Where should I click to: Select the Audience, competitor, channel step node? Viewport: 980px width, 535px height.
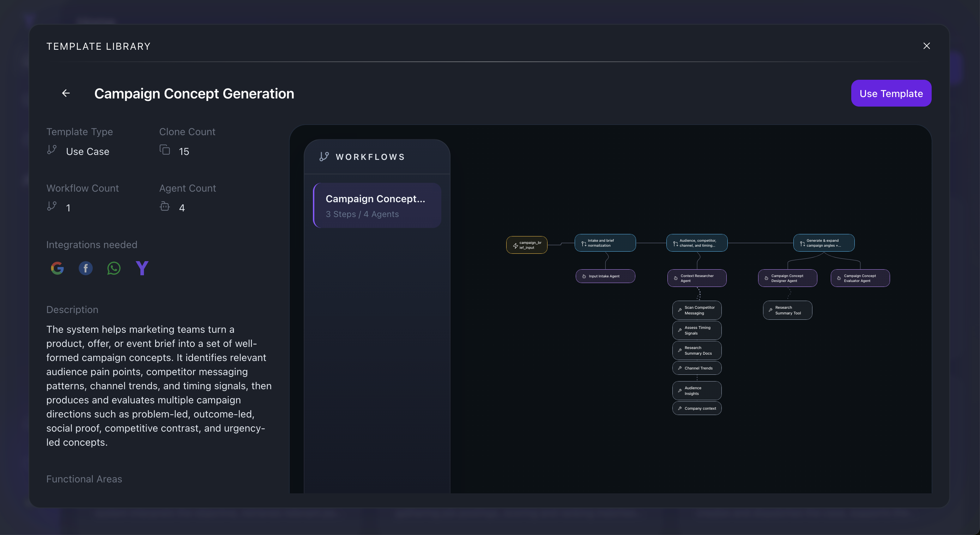pos(697,243)
